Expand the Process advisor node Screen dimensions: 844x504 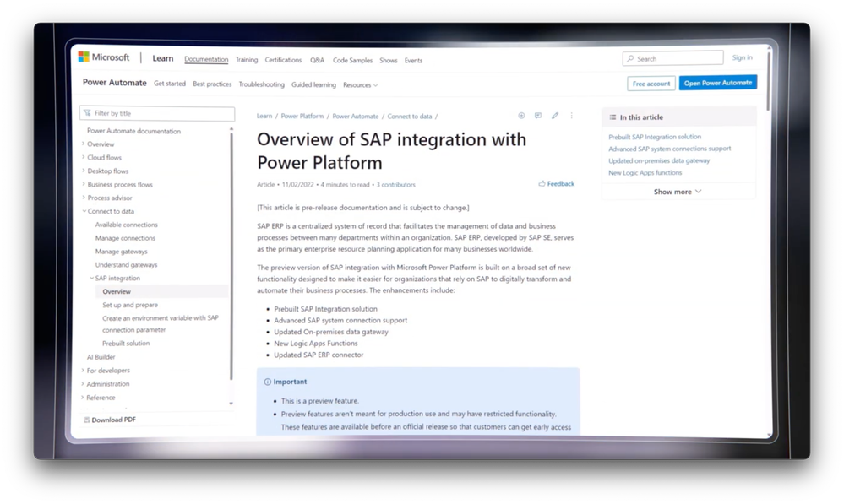(x=83, y=198)
